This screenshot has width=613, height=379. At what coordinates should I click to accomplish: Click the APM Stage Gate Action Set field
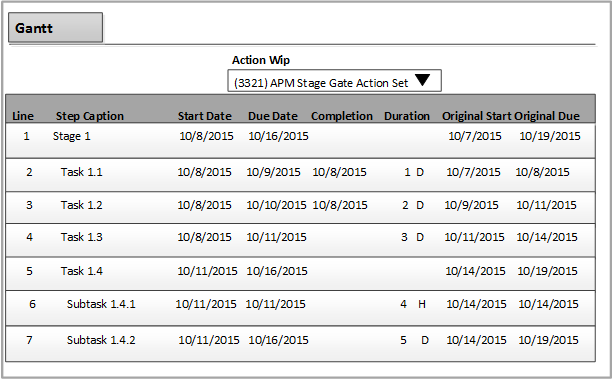[335, 81]
